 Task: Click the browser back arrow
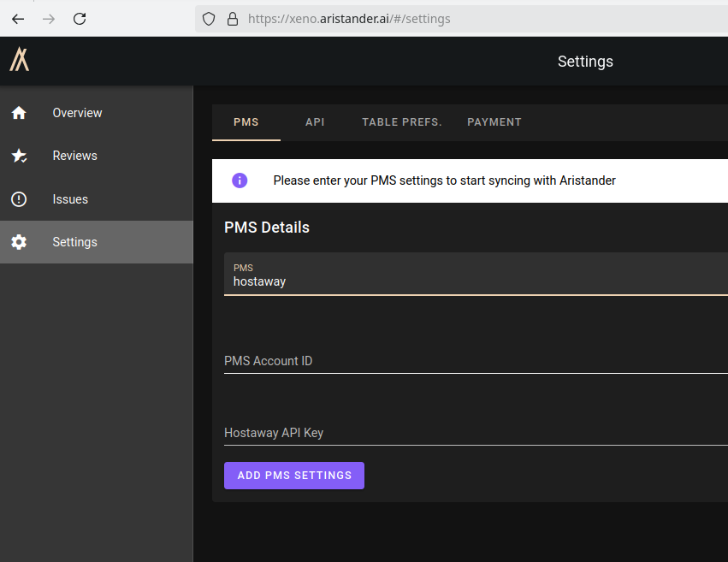(x=18, y=19)
